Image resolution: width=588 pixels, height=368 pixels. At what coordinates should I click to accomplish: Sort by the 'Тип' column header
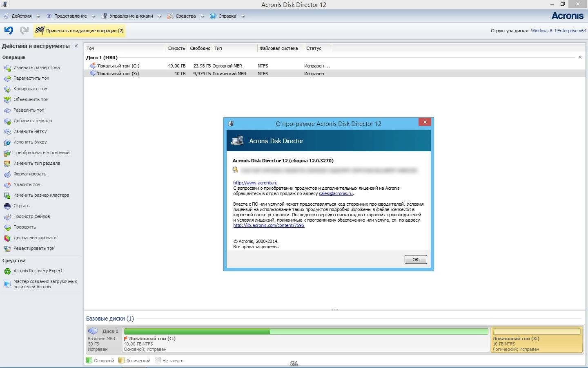click(235, 48)
